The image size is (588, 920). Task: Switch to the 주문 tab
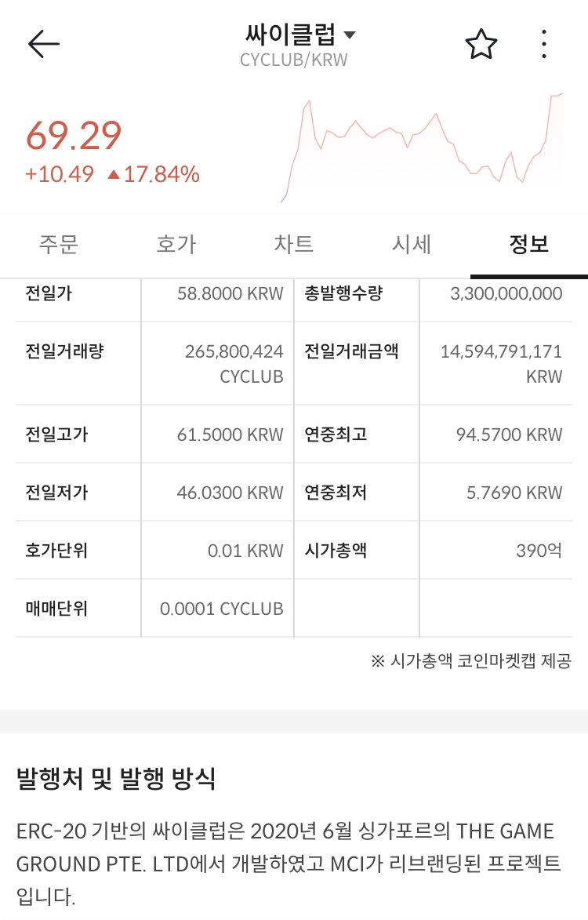[x=59, y=245]
